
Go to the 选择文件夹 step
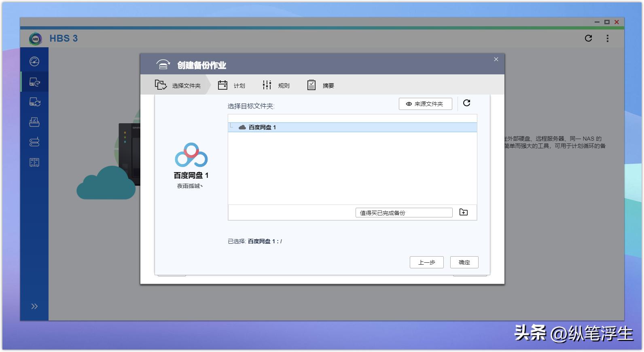point(178,85)
